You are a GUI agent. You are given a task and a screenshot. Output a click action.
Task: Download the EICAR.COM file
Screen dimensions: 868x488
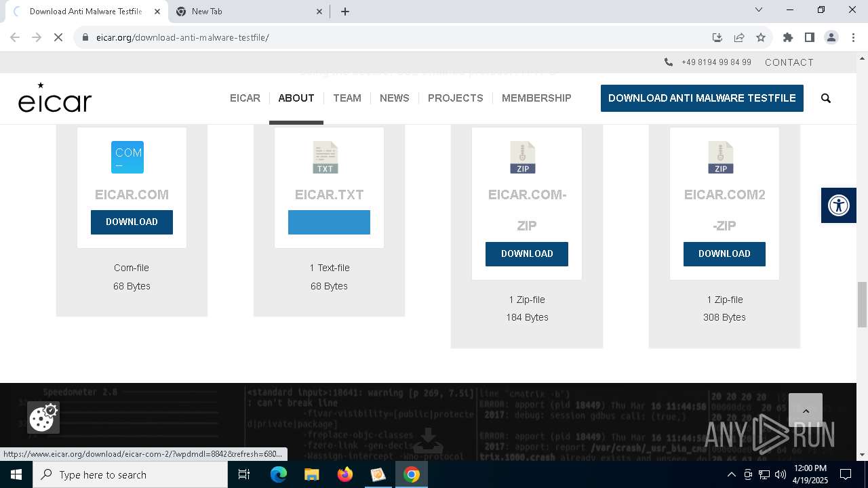pyautogui.click(x=132, y=222)
